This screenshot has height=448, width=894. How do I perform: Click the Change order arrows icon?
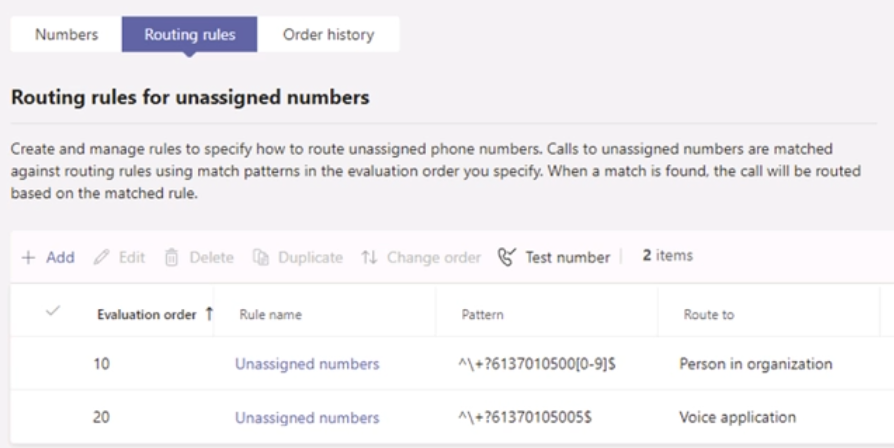click(x=369, y=257)
